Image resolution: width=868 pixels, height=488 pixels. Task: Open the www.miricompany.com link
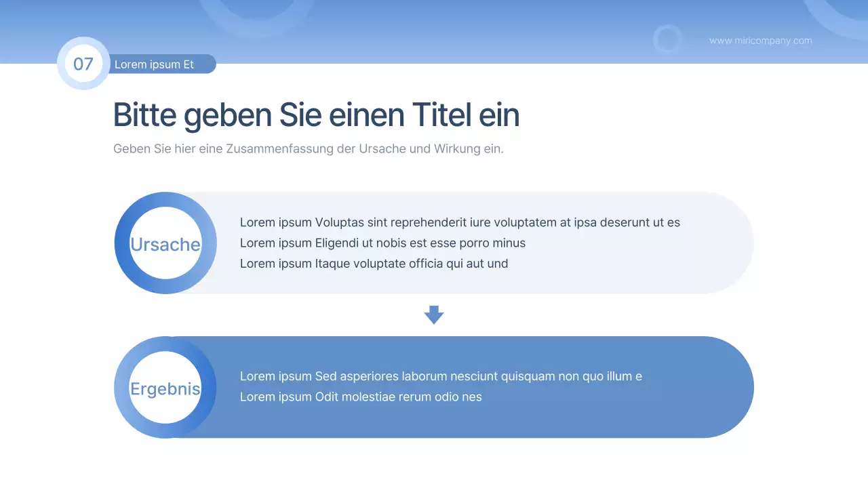click(760, 41)
